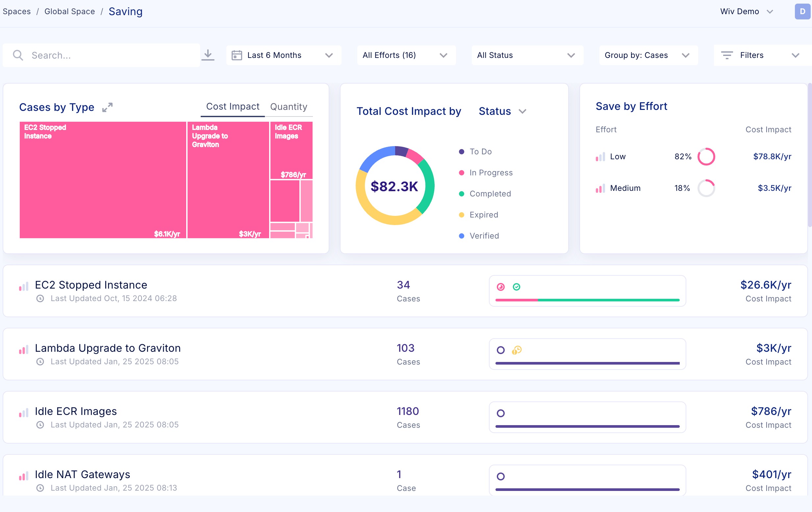Click the Completed status icon for EC2 Stopped Instance

(x=516, y=287)
